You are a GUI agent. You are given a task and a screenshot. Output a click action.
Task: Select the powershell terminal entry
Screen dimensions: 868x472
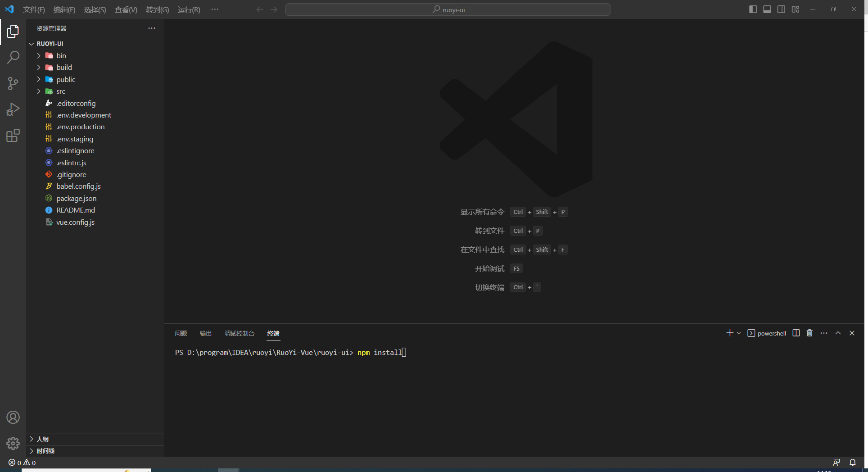point(767,333)
